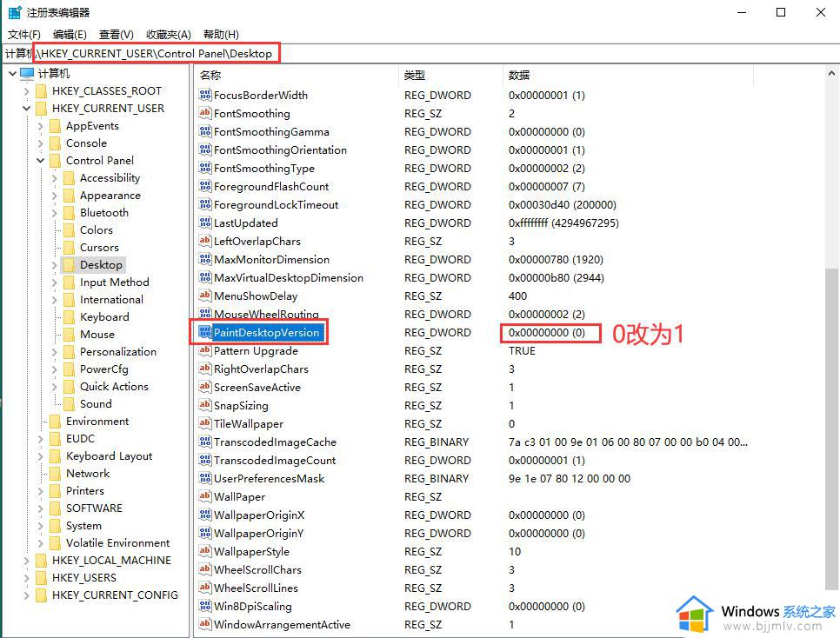This screenshot has width=840, height=638.
Task: Click the PaintDesktopVersion value icon
Action: click(204, 333)
